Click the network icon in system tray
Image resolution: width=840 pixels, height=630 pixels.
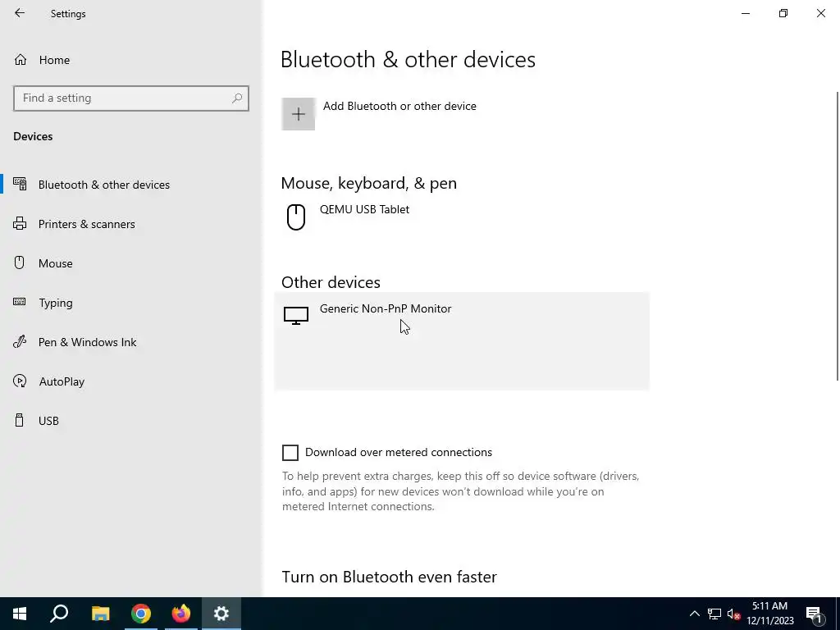pyautogui.click(x=714, y=614)
